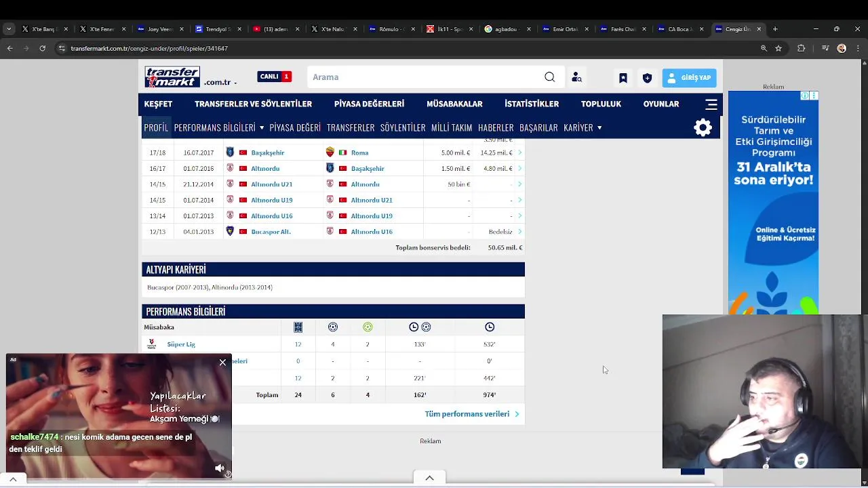Open the browser extensions puzzle icon
Image resolution: width=868 pixels, height=488 pixels.
801,48
